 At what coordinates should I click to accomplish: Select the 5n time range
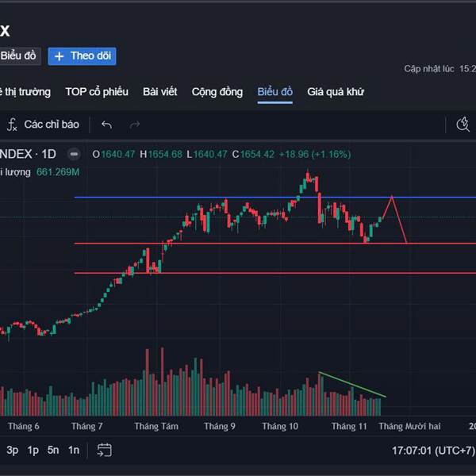point(53,451)
